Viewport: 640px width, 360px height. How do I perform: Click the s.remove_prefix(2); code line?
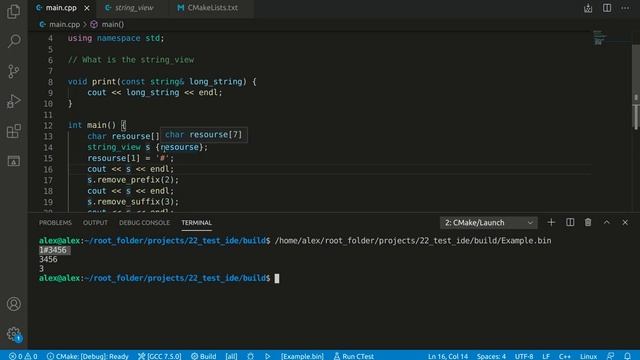click(133, 180)
